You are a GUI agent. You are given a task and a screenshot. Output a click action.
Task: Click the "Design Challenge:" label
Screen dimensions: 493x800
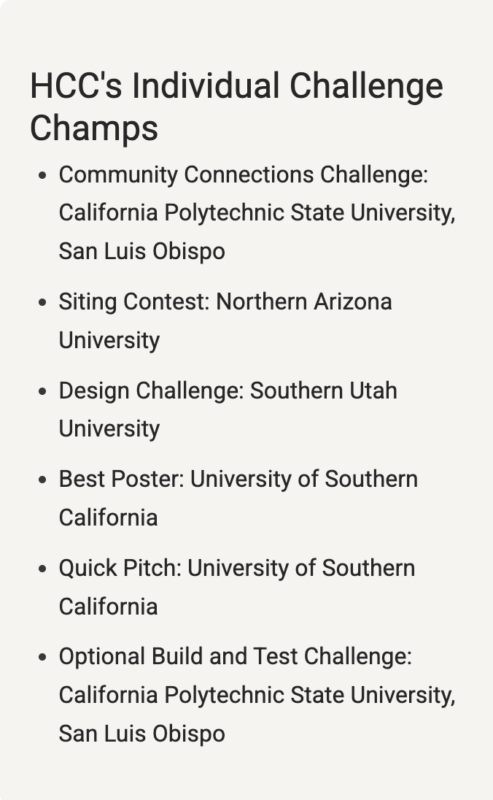[151, 391]
